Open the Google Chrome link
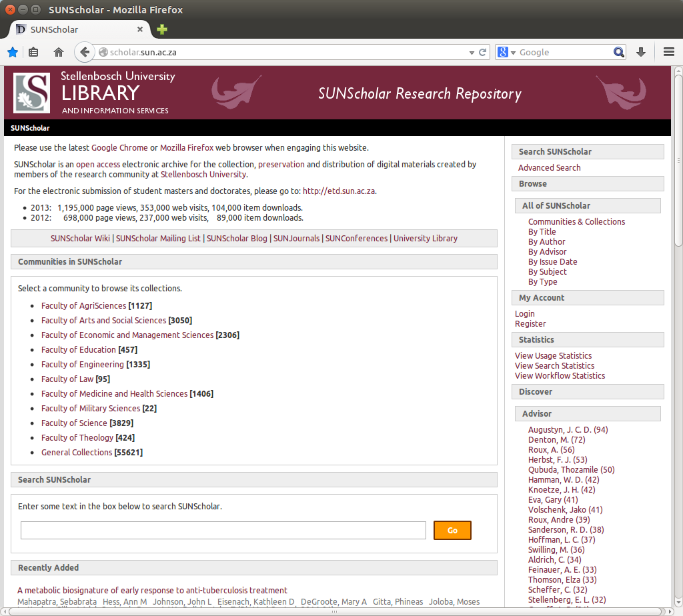 [x=119, y=147]
